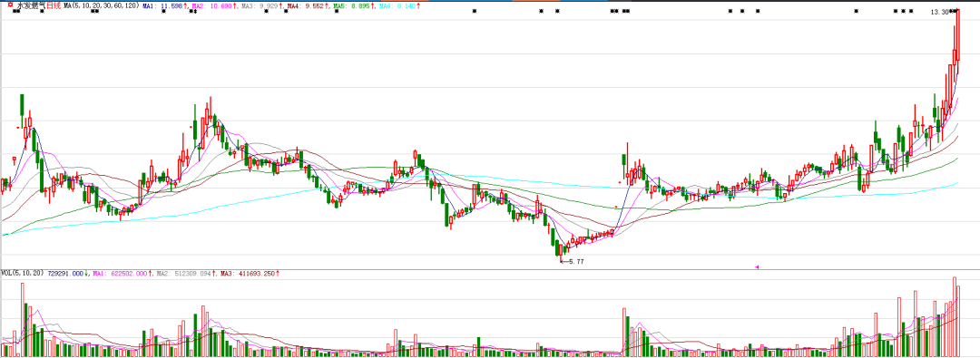Click the small magenta triangle marker above volume panel

(758, 266)
